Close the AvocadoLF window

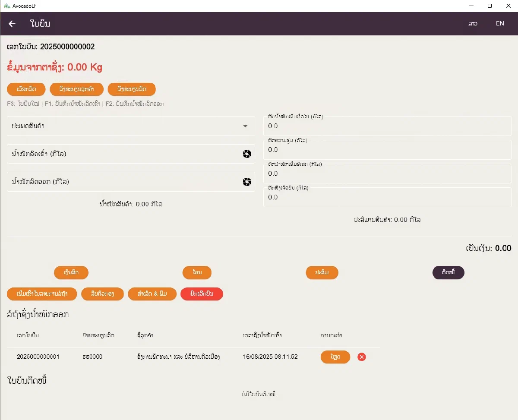coord(509,6)
